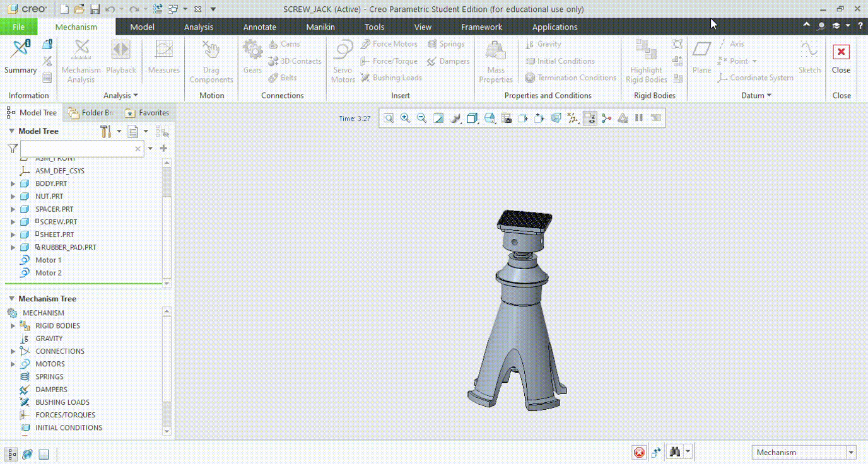The height and width of the screenshot is (464, 868).
Task: Click the New file icon
Action: pyautogui.click(x=64, y=9)
